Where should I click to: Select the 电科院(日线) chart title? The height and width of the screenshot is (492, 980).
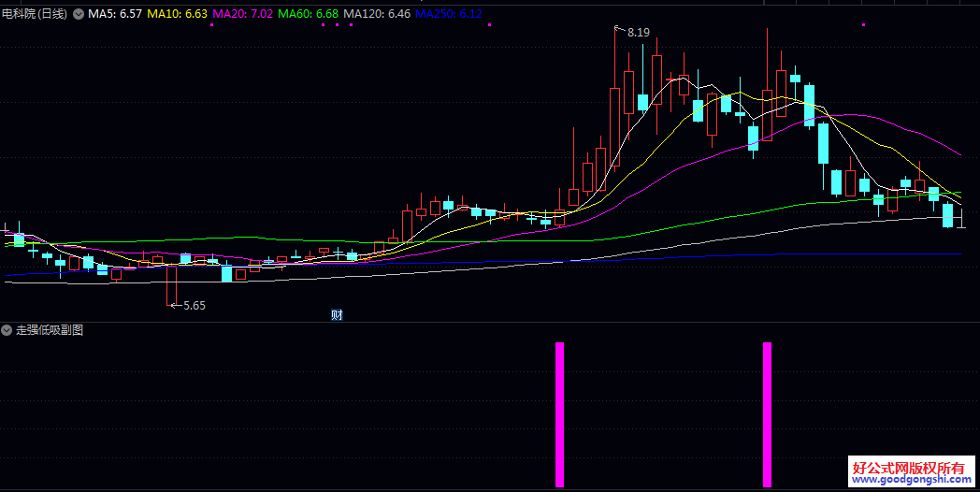tap(35, 14)
